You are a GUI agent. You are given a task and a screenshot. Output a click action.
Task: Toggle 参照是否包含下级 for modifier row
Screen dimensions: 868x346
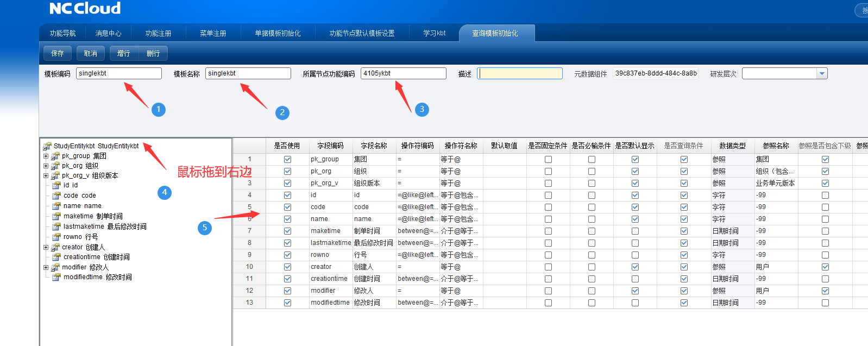click(825, 291)
